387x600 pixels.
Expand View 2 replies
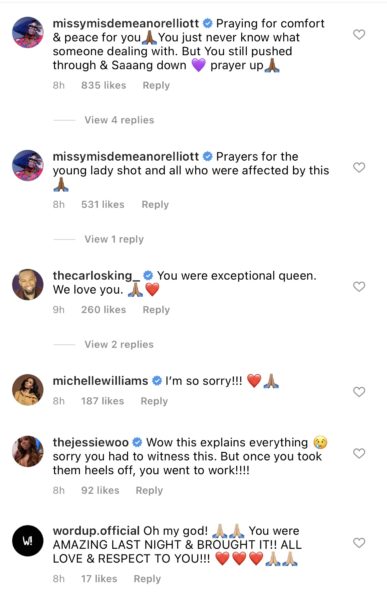coord(119,344)
